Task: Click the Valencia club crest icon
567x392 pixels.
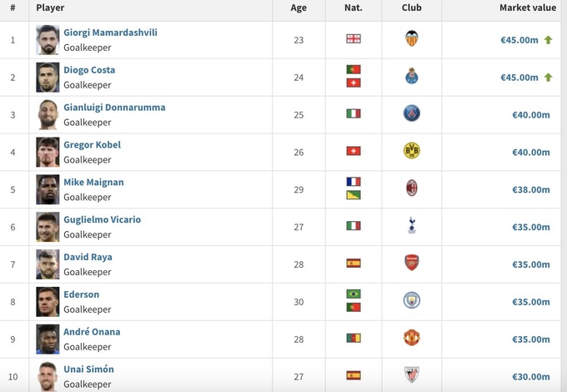Action: tap(411, 39)
